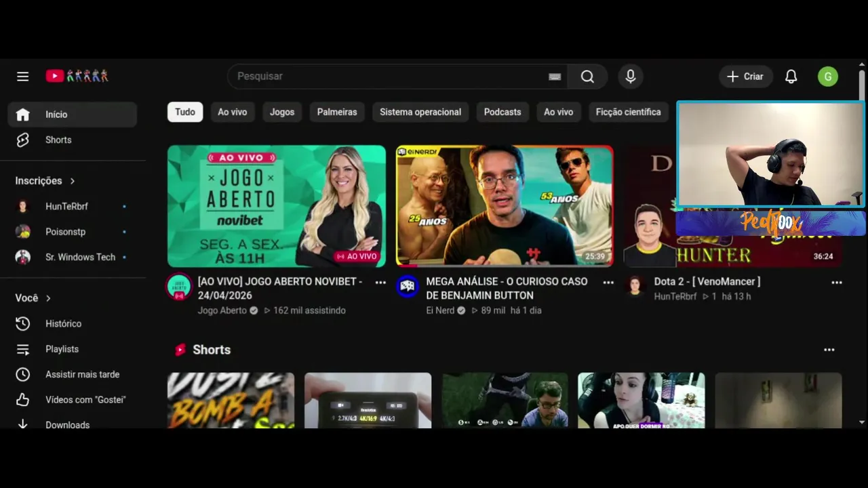This screenshot has height=488, width=868.
Task: Open options for Jogo Aberto video
Action: pos(380,283)
